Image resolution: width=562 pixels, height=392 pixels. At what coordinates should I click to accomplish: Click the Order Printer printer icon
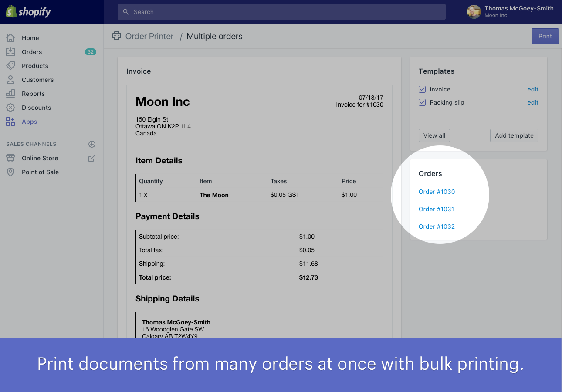pyautogui.click(x=117, y=36)
